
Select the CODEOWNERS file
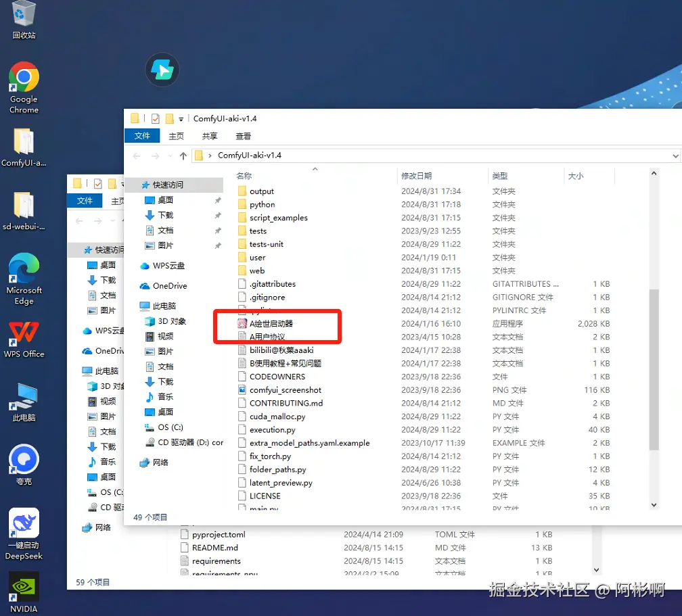(277, 377)
